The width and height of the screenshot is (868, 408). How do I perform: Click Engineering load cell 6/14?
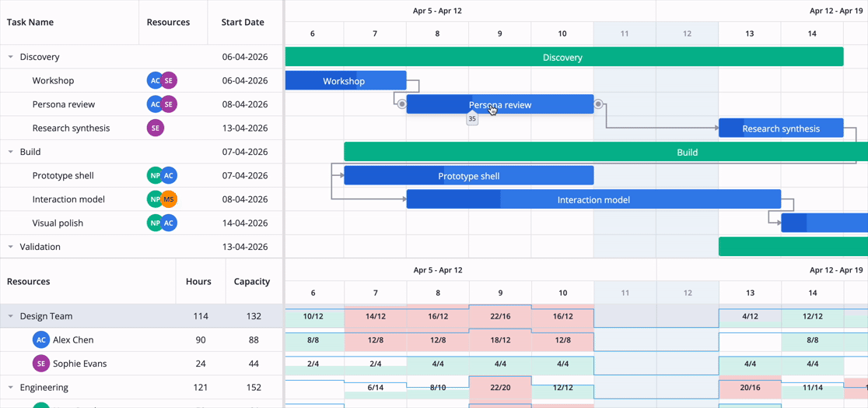pos(375,388)
